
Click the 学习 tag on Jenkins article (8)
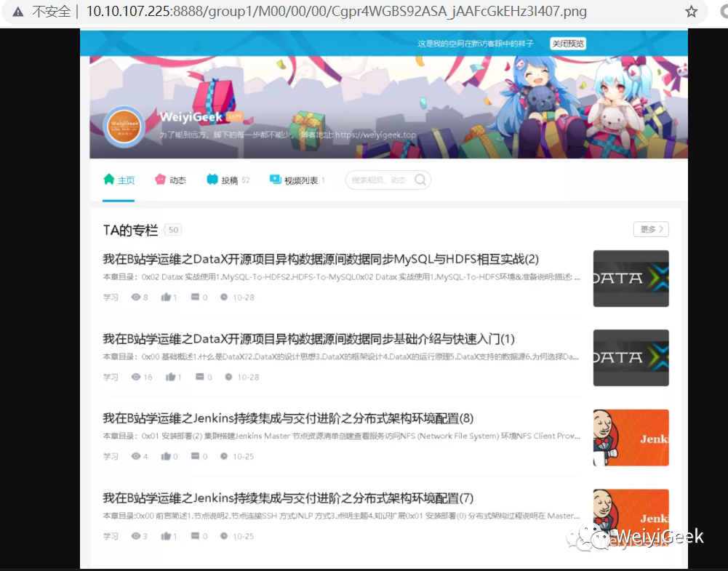click(111, 456)
